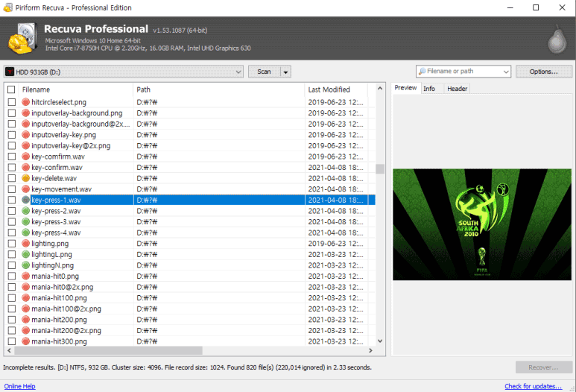This screenshot has width=576, height=392.
Task: Click the D:\?\ path cell for key-movement.wav
Action: click(x=147, y=189)
